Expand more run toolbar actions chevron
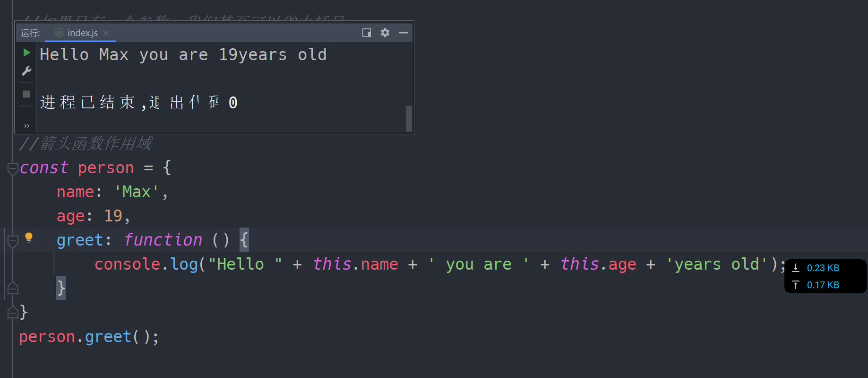Image resolution: width=868 pixels, height=378 pixels. tap(26, 126)
